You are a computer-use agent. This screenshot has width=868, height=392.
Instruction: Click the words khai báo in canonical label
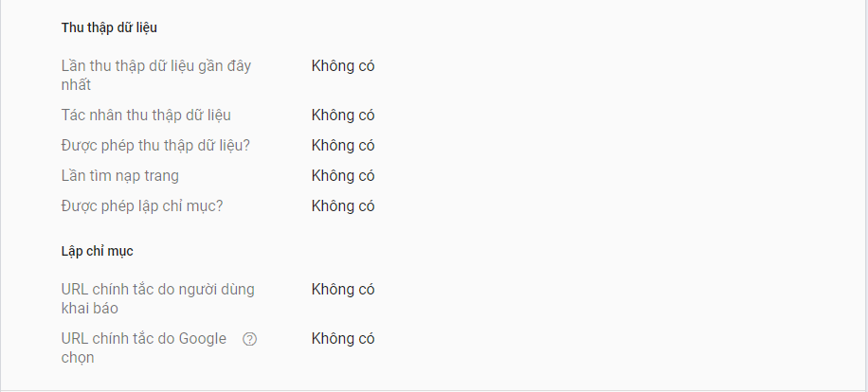click(90, 309)
